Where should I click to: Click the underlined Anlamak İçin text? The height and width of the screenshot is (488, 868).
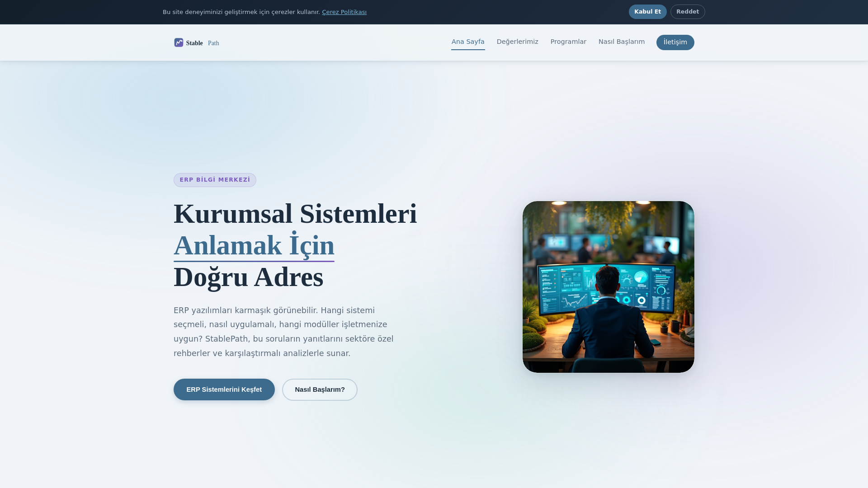[254, 245]
